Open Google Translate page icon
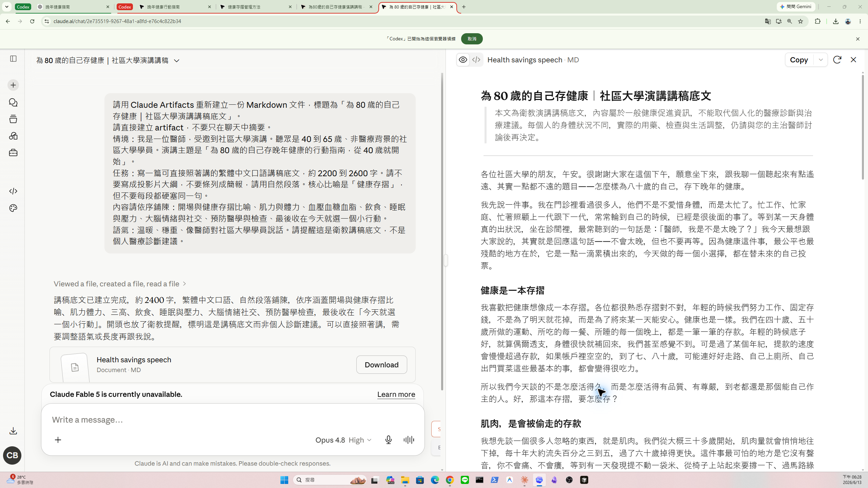Viewport: 868px width, 488px height. (768, 21)
